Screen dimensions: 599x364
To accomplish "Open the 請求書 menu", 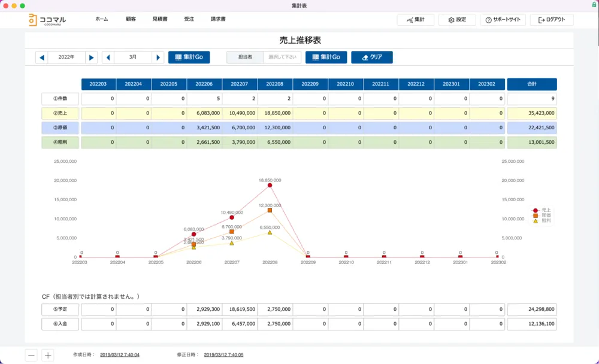I will [x=218, y=19].
